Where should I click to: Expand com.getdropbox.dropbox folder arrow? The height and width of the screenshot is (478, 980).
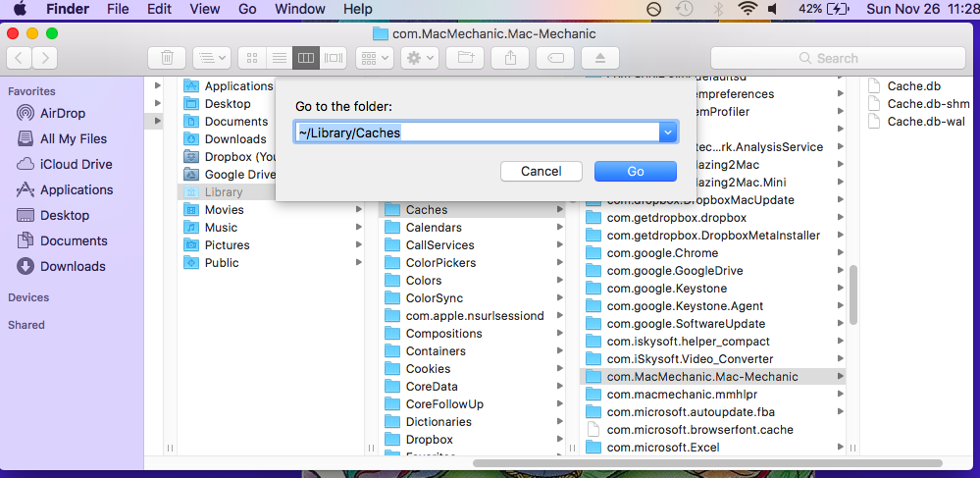(x=841, y=218)
